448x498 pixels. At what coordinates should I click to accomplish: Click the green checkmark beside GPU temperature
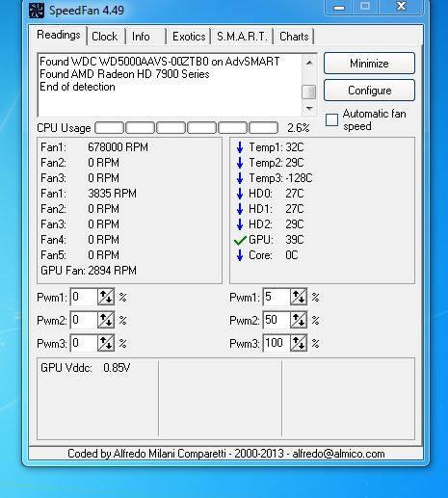pos(240,240)
